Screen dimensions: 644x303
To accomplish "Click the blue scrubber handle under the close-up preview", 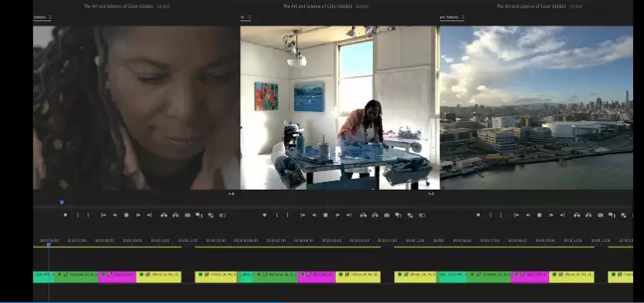I will tap(62, 202).
